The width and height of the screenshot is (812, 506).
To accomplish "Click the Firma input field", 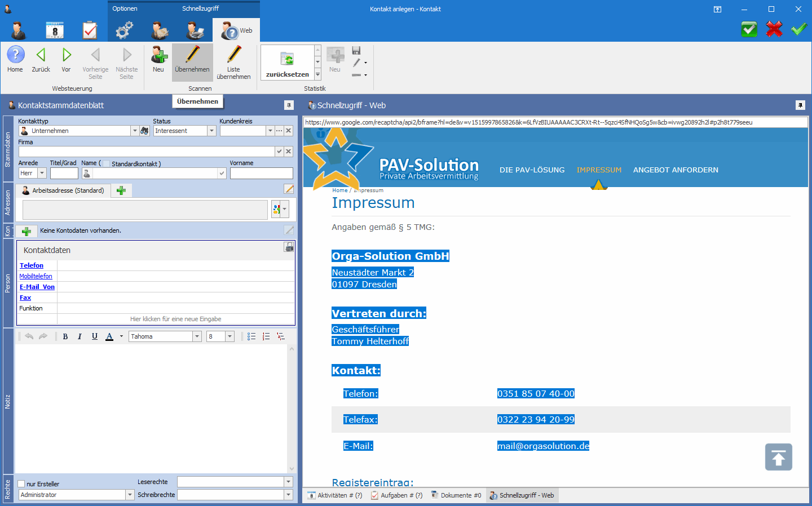I will pyautogui.click(x=147, y=152).
